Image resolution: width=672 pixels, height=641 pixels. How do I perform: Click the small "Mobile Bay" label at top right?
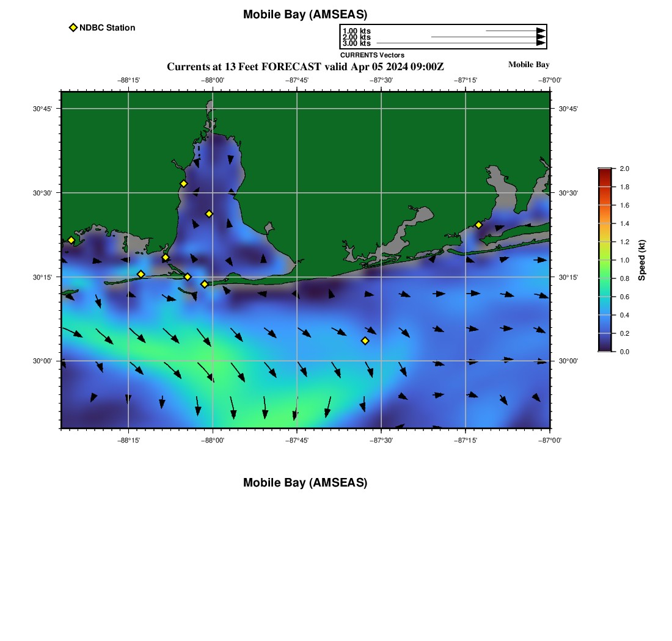tap(528, 65)
